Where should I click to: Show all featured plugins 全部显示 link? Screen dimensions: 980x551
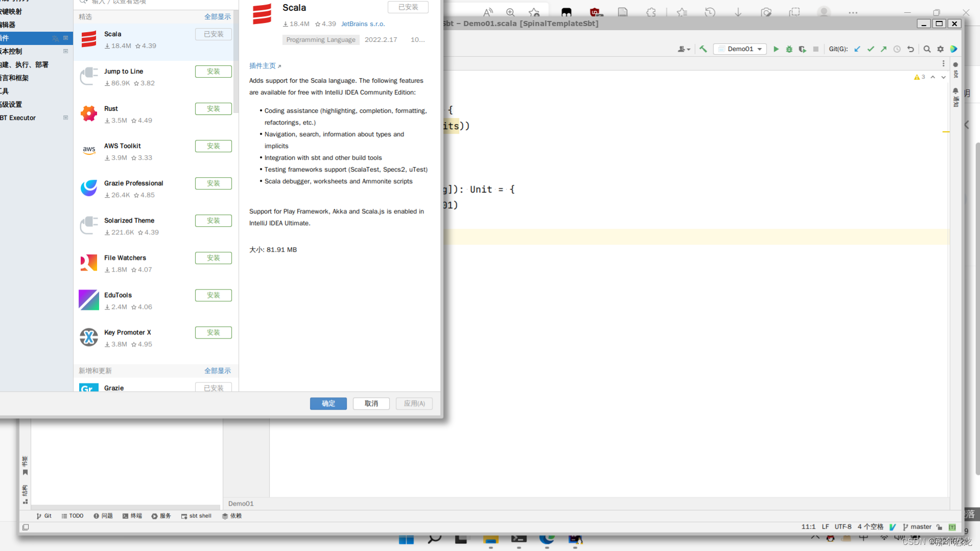coord(218,17)
